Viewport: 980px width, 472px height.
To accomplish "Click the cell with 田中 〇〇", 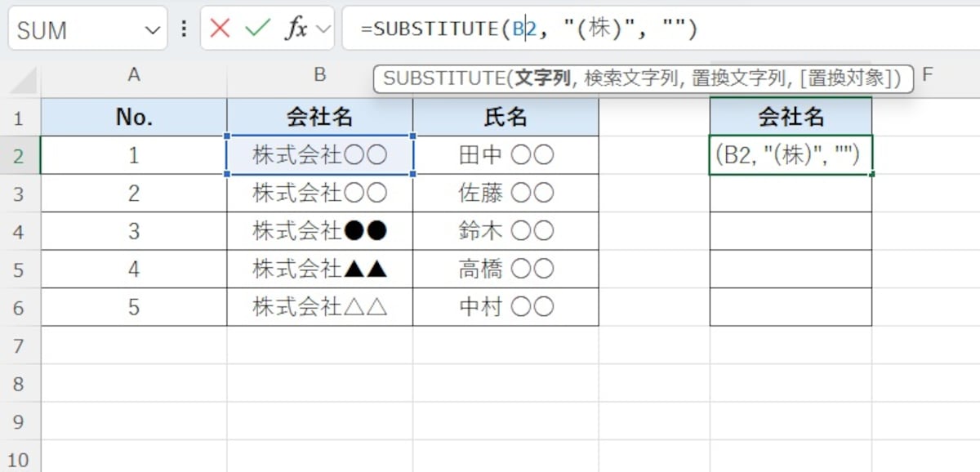I will [x=506, y=154].
